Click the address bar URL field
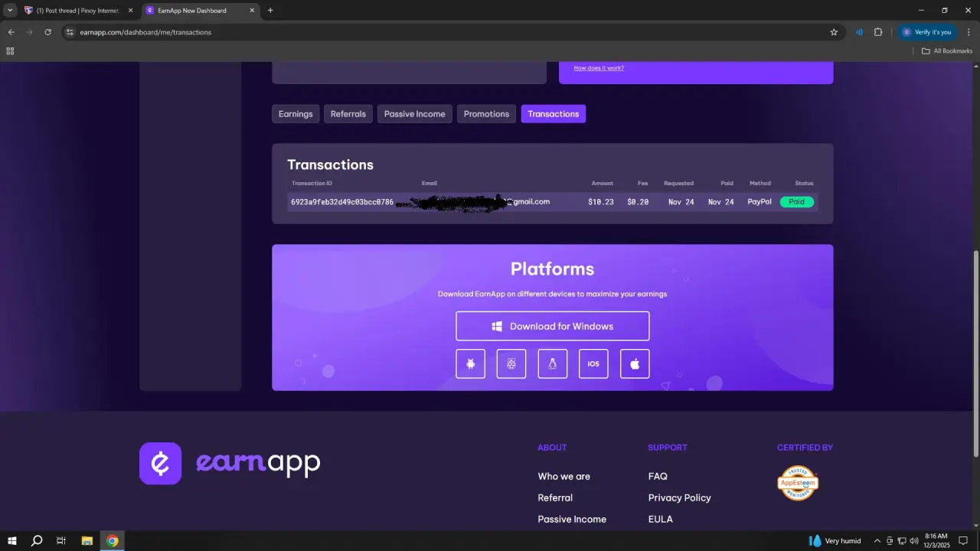 click(x=452, y=32)
